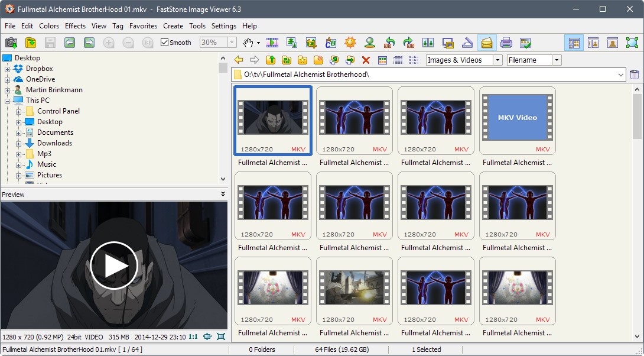Open Adjust Lighting sun icon
The image size is (644, 356).
350,43
